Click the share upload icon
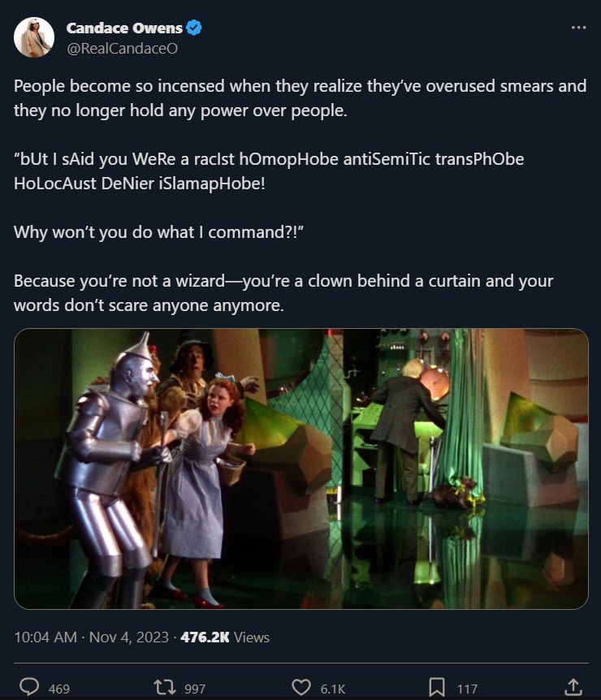601x700 pixels. [x=573, y=687]
